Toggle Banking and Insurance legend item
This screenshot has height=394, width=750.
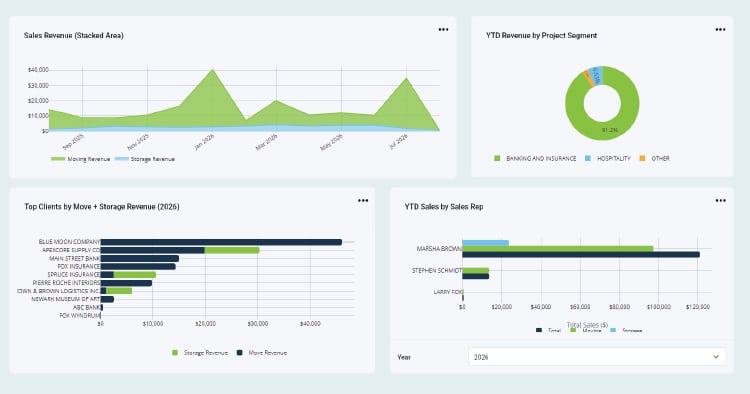[535, 158]
